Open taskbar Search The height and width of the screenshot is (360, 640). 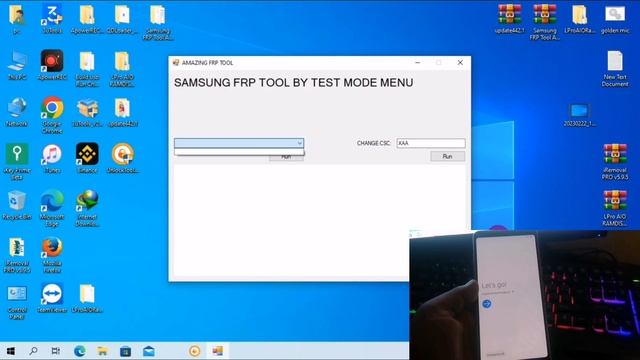(33, 351)
